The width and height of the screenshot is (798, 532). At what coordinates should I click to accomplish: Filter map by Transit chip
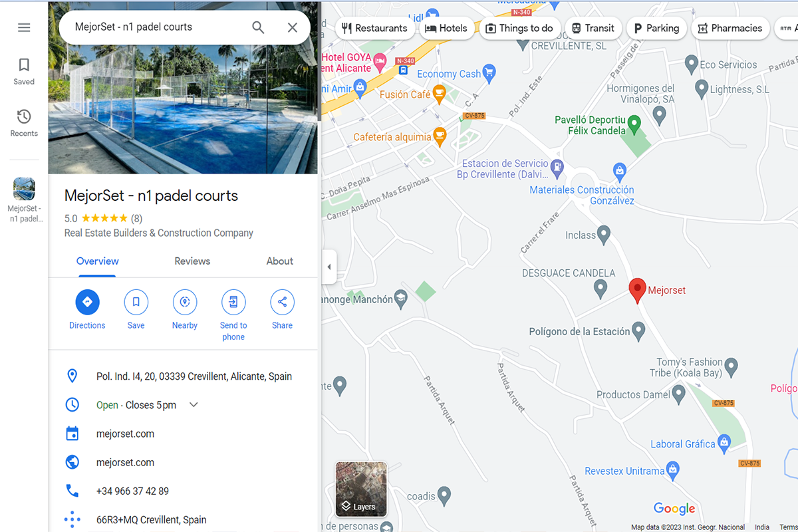click(x=593, y=28)
